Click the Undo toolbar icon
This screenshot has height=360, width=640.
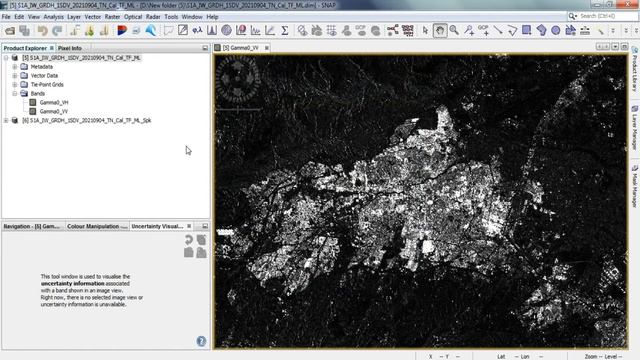tap(42, 31)
